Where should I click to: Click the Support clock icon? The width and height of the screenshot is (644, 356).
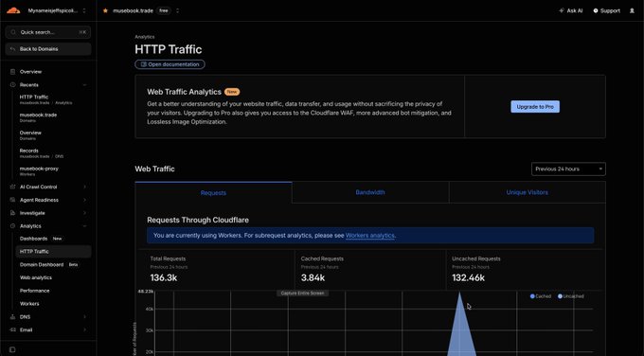[596, 10]
